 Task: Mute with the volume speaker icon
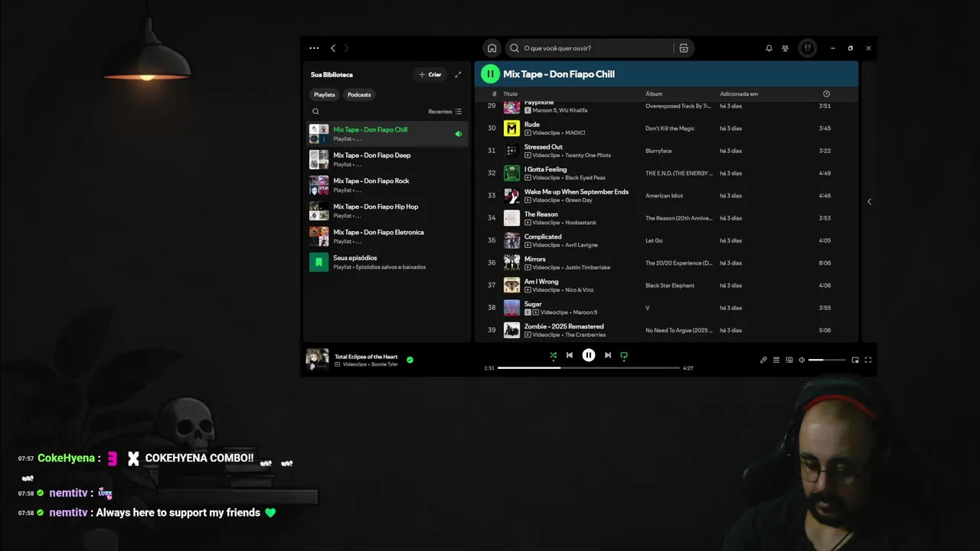click(x=802, y=360)
